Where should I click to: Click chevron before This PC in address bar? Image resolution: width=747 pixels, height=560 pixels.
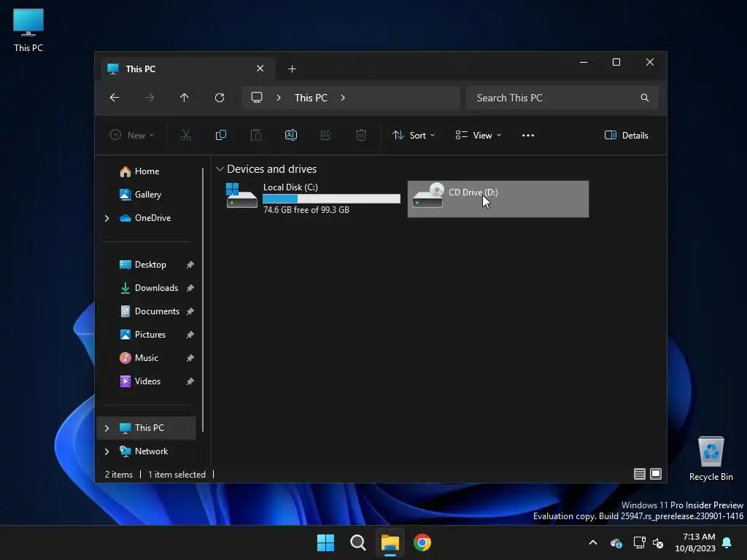tap(279, 98)
